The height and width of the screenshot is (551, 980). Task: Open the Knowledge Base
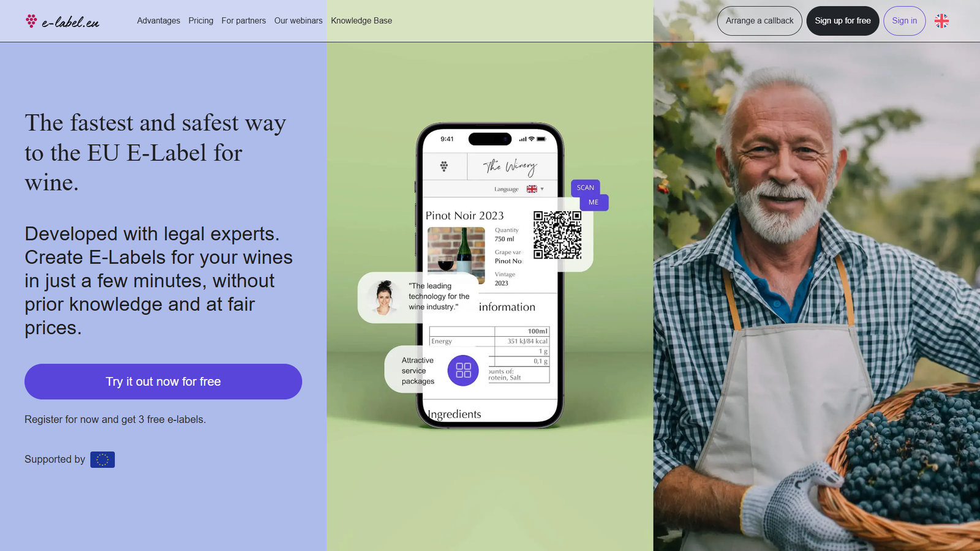point(361,21)
